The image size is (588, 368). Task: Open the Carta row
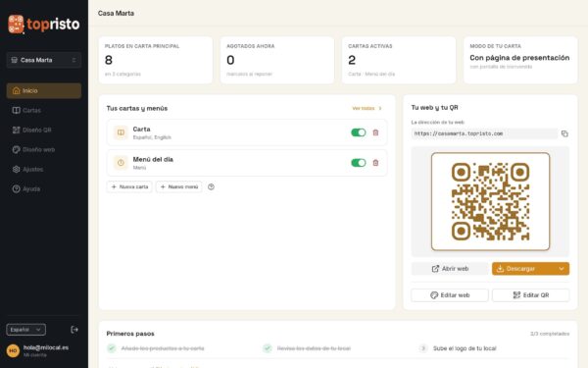point(247,132)
